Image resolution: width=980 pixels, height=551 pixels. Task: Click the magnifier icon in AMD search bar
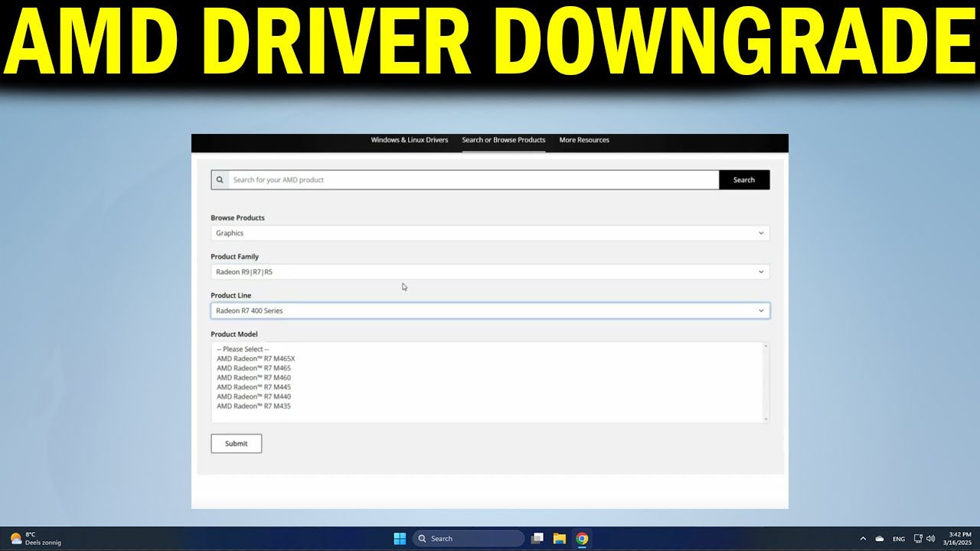(220, 180)
